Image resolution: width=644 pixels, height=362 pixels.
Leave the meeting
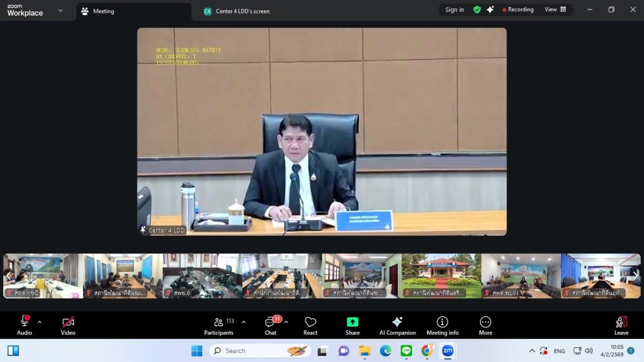tap(621, 325)
